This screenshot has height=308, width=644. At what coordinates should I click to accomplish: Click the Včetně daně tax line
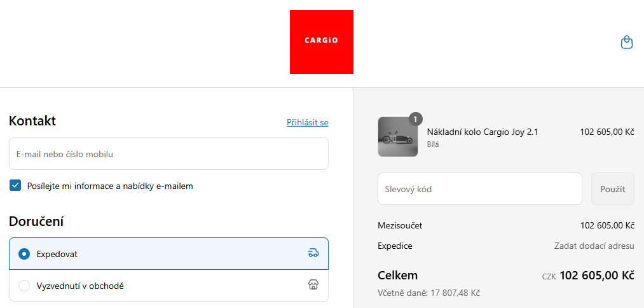click(428, 293)
